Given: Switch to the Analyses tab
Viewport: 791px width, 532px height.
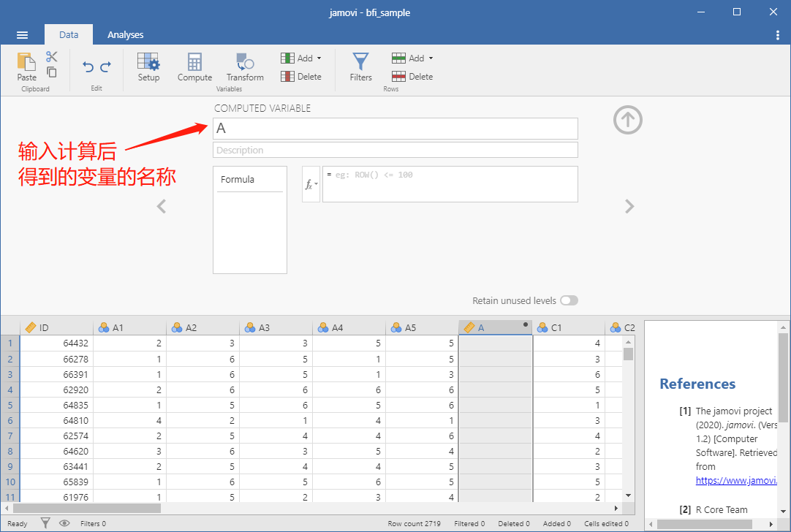Looking at the screenshot, I should [125, 35].
